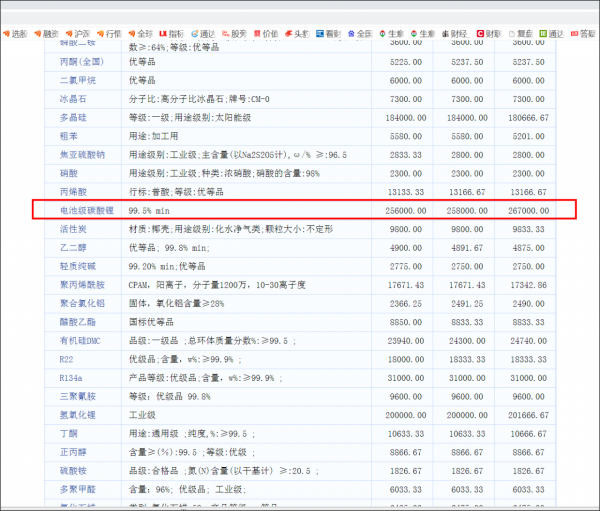Viewport: 600px width, 511px height.
Task: Select the 10666.67 butanone price cell
Action: click(x=528, y=434)
